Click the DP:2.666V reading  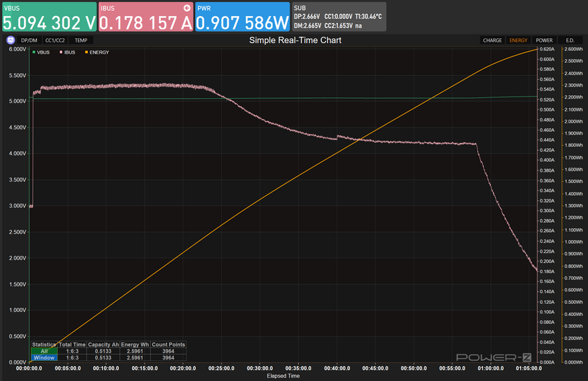(x=307, y=17)
